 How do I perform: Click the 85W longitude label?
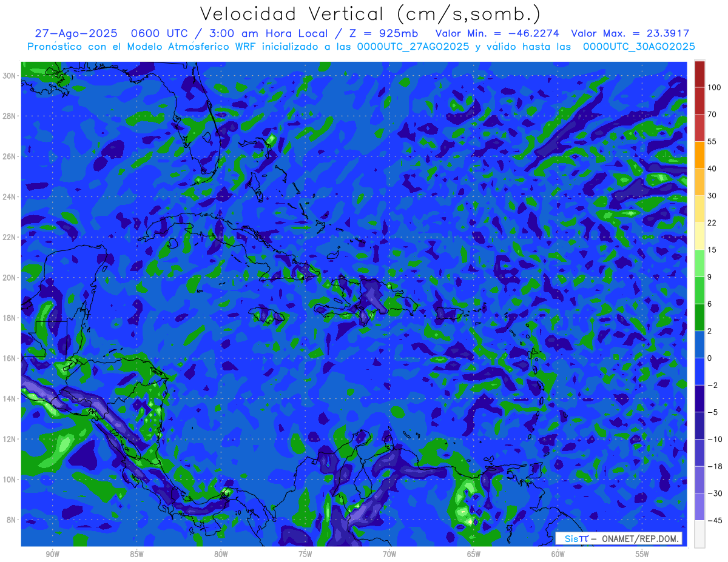click(x=136, y=554)
